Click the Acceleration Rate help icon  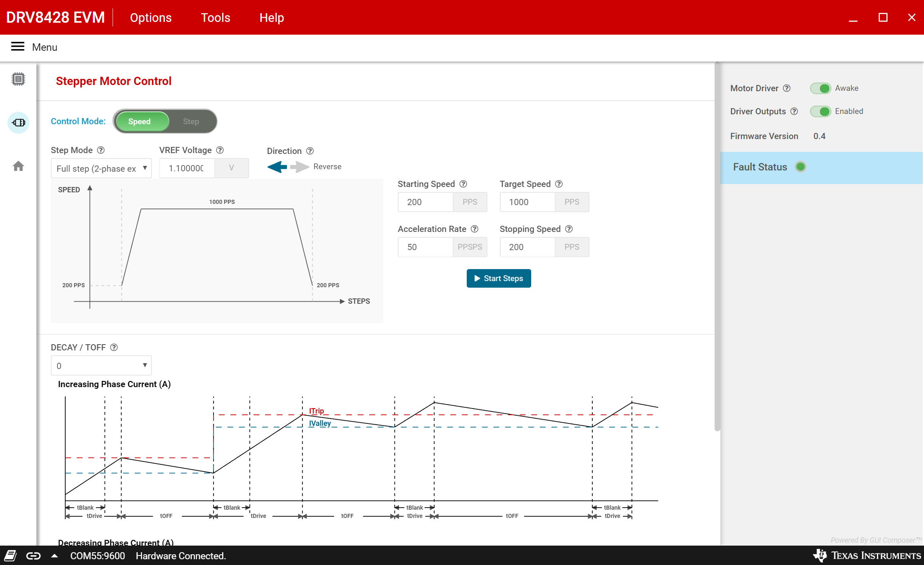[475, 229]
